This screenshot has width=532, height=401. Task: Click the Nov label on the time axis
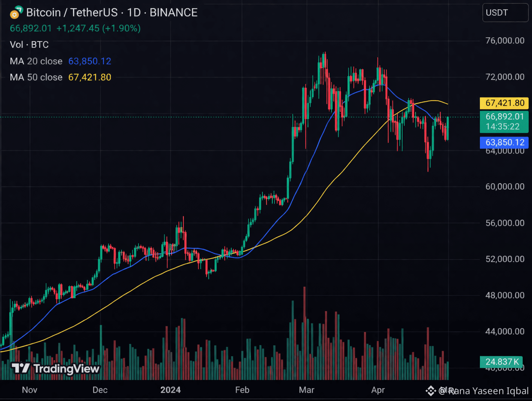coord(29,390)
